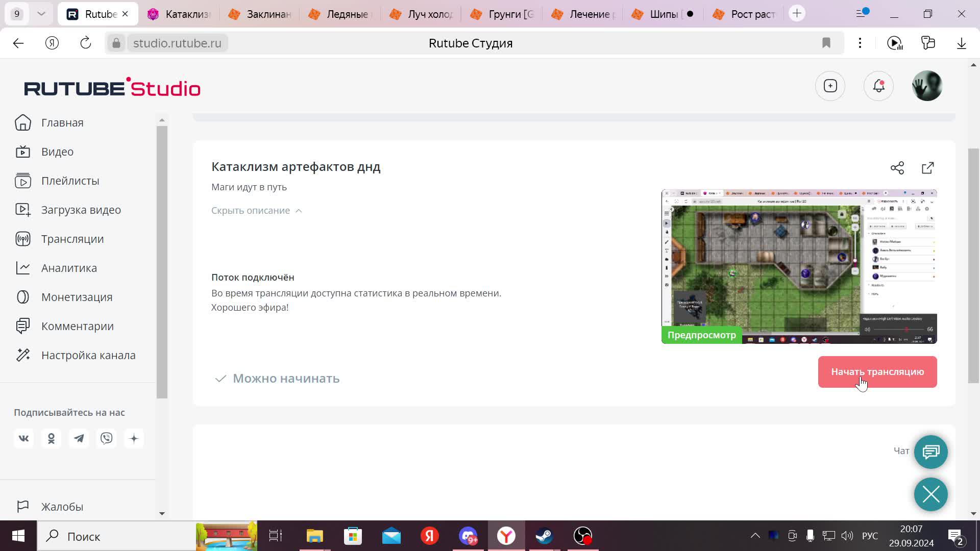Click the page's vertical scrollbar
This screenshot has width=980, height=551.
pyautogui.click(x=973, y=265)
